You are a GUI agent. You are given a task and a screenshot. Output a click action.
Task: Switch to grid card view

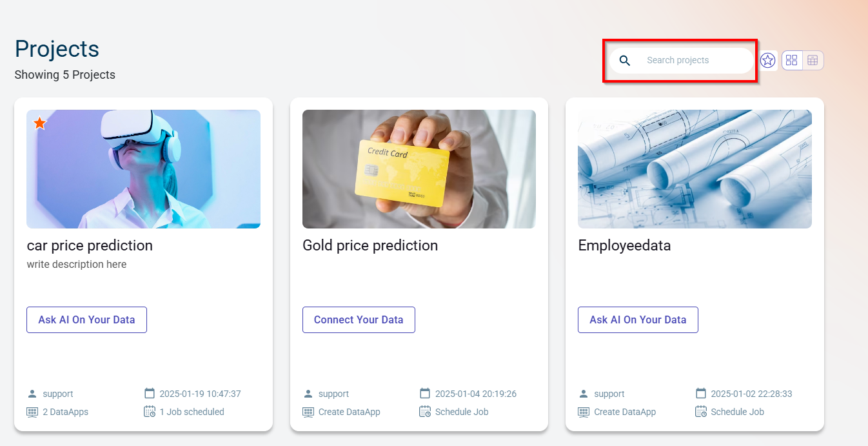(x=792, y=60)
